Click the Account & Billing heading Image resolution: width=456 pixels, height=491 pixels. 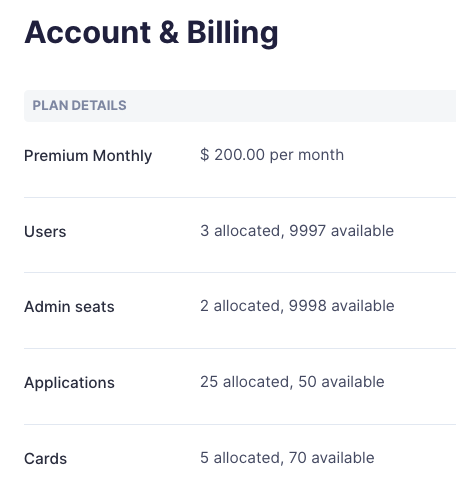click(151, 33)
